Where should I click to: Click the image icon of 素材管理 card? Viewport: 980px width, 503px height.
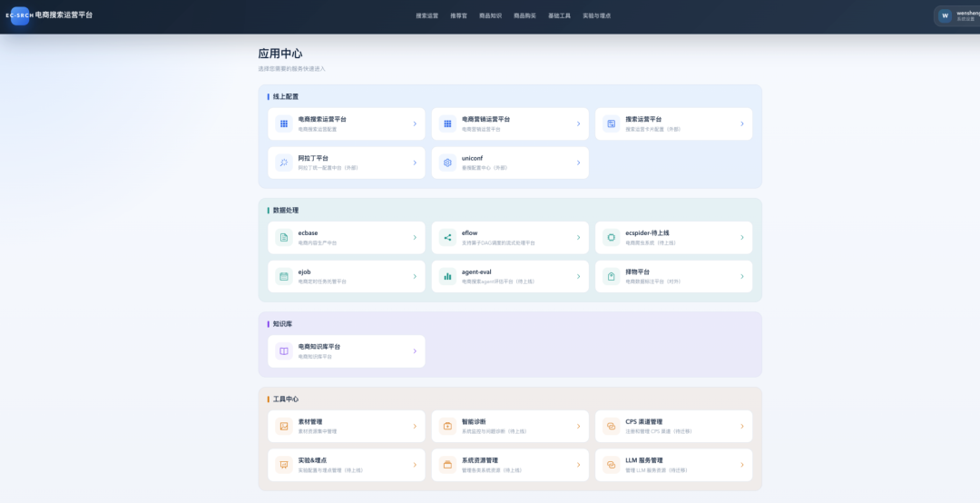(284, 426)
